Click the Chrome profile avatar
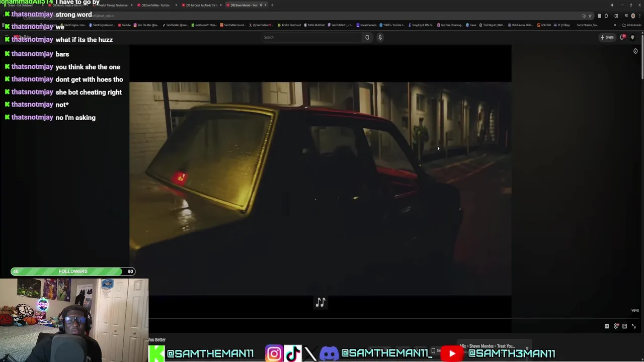 point(633,16)
